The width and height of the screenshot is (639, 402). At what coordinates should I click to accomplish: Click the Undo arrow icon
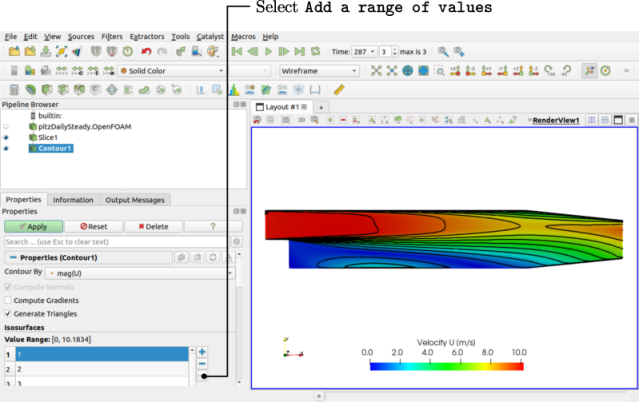tap(147, 51)
